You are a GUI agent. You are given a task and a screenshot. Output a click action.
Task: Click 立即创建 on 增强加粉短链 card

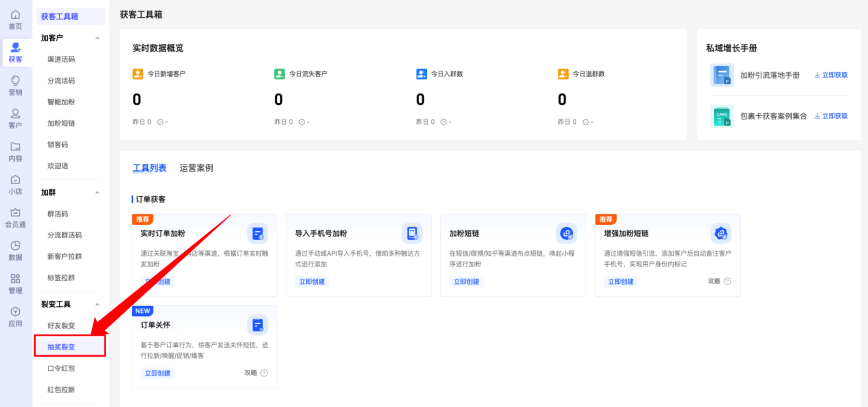pyautogui.click(x=621, y=282)
